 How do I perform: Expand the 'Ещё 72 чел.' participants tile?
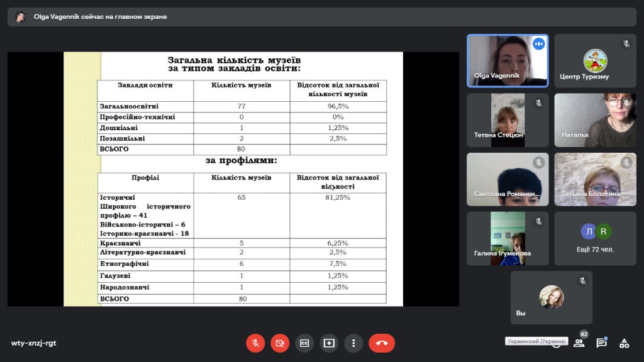595,238
